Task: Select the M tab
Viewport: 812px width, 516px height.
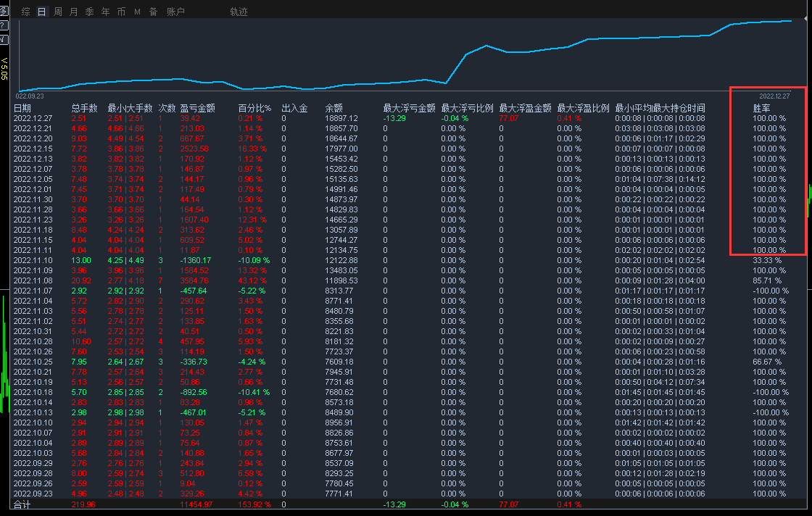Action: point(137,12)
